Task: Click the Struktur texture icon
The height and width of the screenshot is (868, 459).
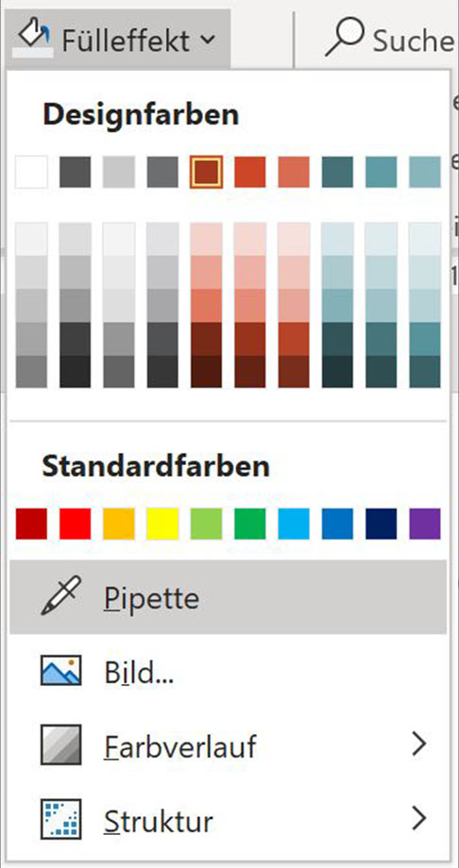Action: click(61, 819)
